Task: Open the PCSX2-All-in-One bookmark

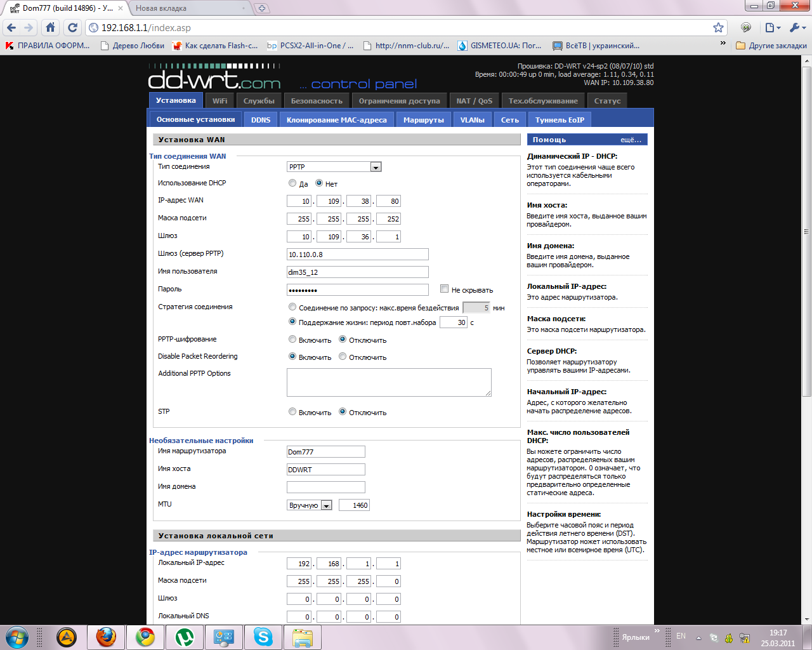Action: (x=311, y=46)
